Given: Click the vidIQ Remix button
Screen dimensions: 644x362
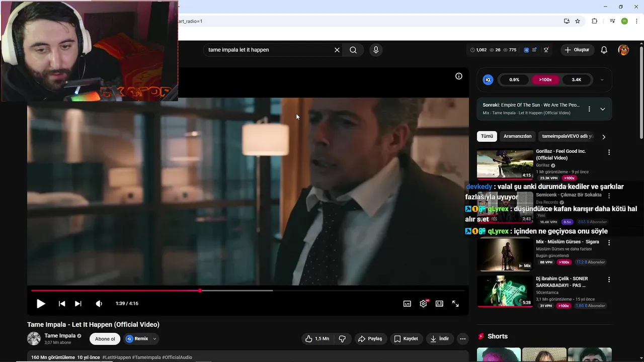Looking at the screenshot, I should click(137, 339).
